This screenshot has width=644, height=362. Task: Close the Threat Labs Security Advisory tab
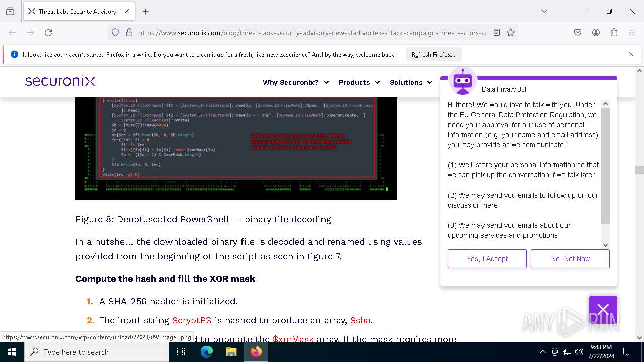[x=127, y=11]
